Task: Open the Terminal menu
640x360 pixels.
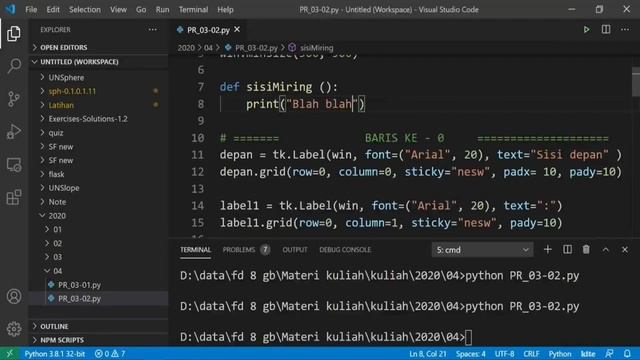Action: point(193,9)
